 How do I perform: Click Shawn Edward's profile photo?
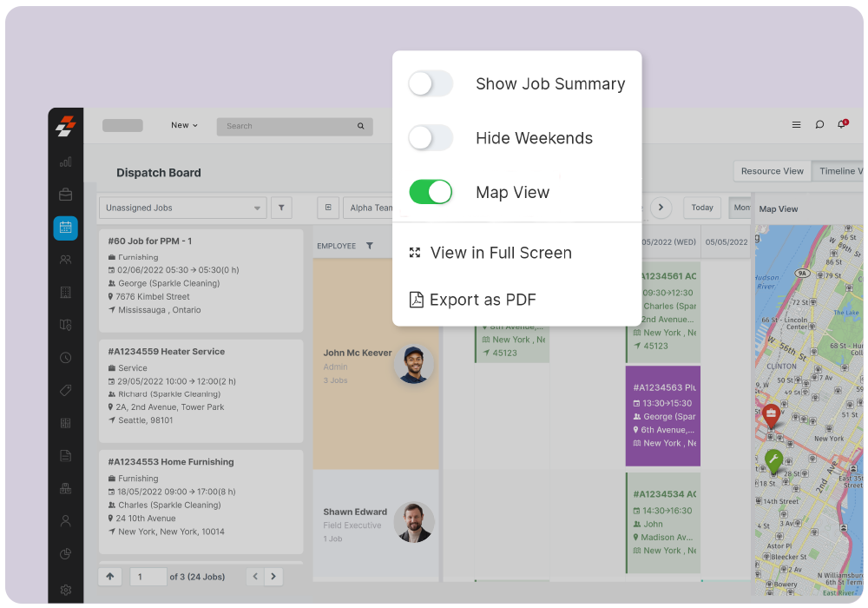click(x=413, y=522)
